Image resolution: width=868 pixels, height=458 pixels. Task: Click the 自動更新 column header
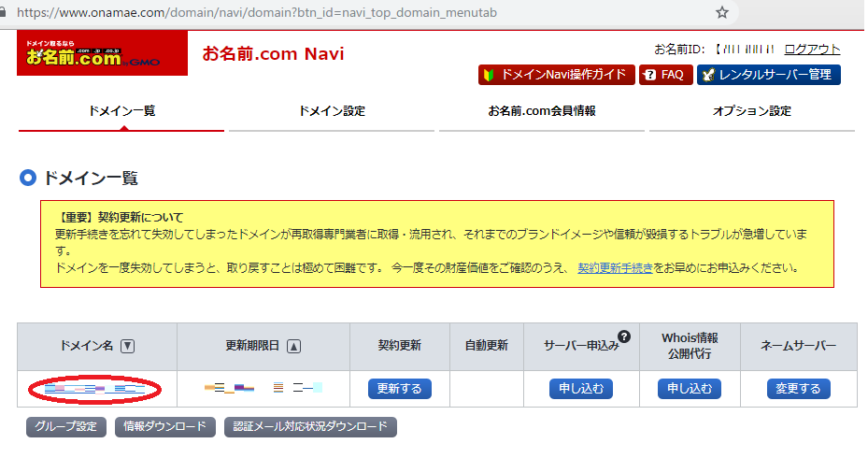486,346
